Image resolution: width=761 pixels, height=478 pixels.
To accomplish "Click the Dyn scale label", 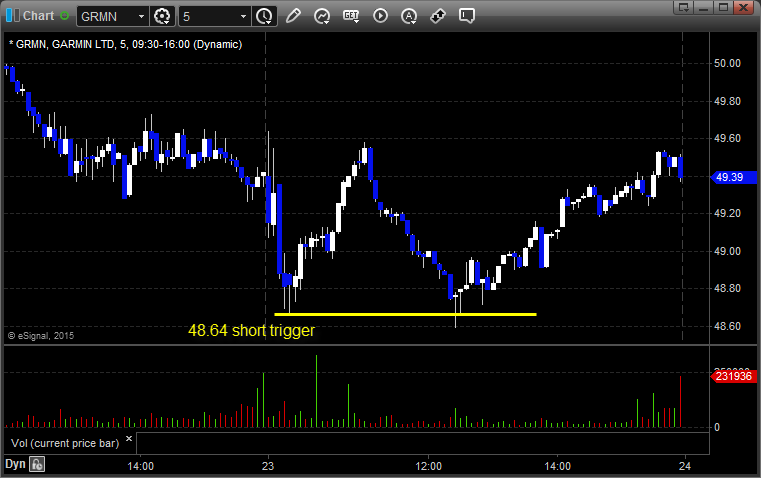I will point(15,464).
